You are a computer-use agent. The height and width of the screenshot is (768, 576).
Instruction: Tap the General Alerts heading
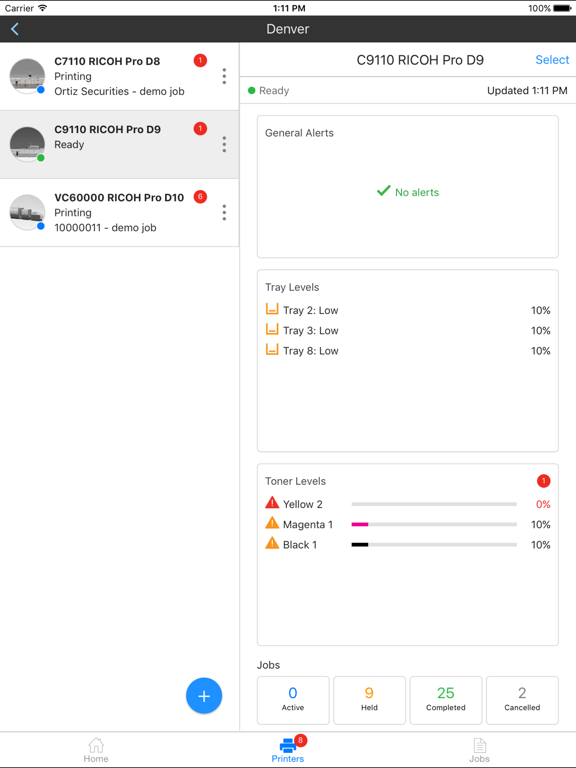299,133
